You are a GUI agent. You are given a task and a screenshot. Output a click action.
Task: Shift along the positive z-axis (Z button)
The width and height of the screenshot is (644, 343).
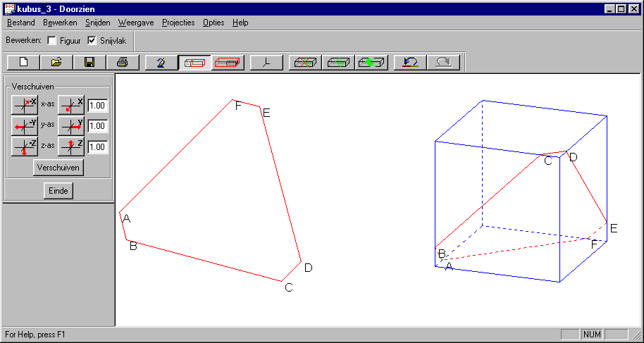(x=70, y=146)
